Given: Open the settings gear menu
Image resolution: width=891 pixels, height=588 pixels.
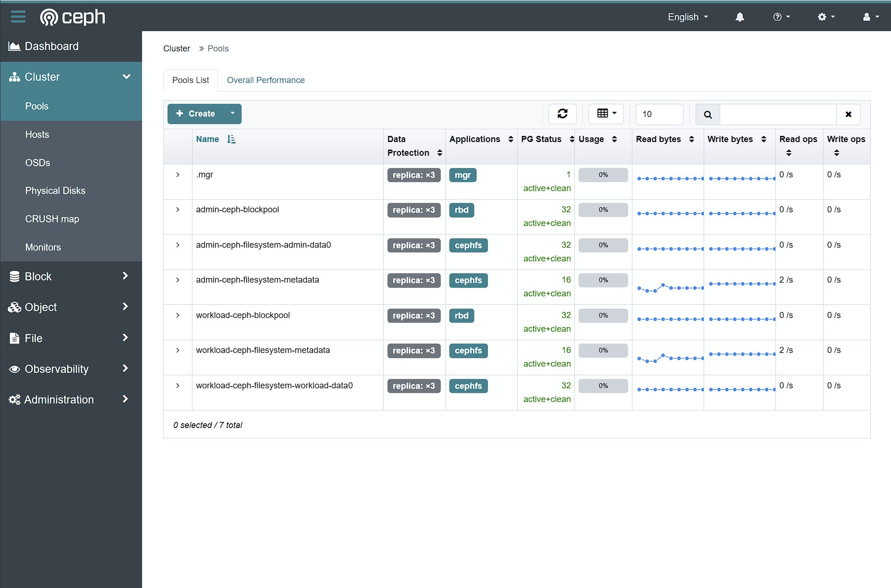Looking at the screenshot, I should pos(826,17).
